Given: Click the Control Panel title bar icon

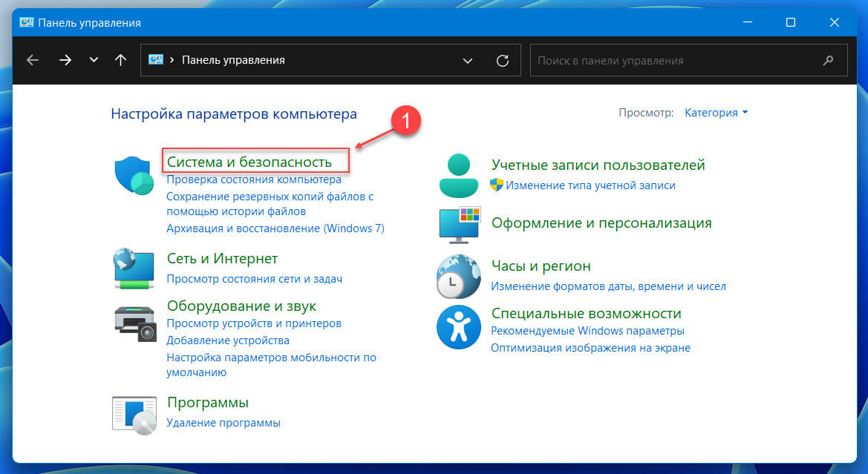Looking at the screenshot, I should click(26, 23).
